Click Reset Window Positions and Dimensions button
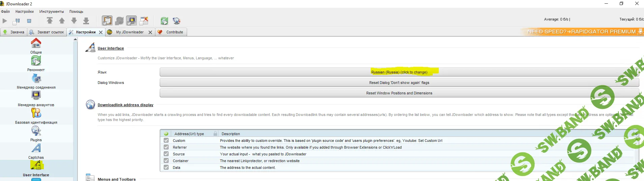Image resolution: width=644 pixels, height=181 pixels. click(x=399, y=93)
